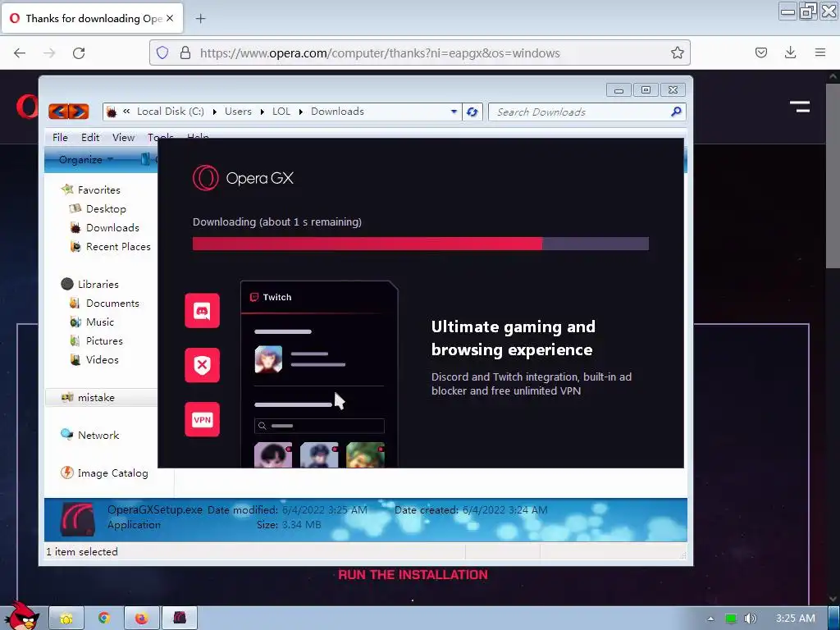The image size is (840, 630).
Task: Click the Explorer forward arrow button
Action: 79,112
